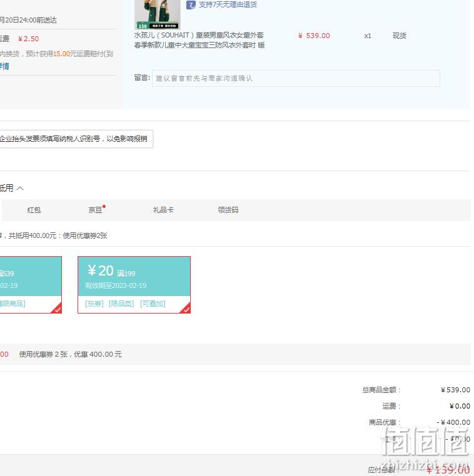Click the checkmark on the 满539 coupon
The height and width of the screenshot is (476, 474).
click(57, 309)
